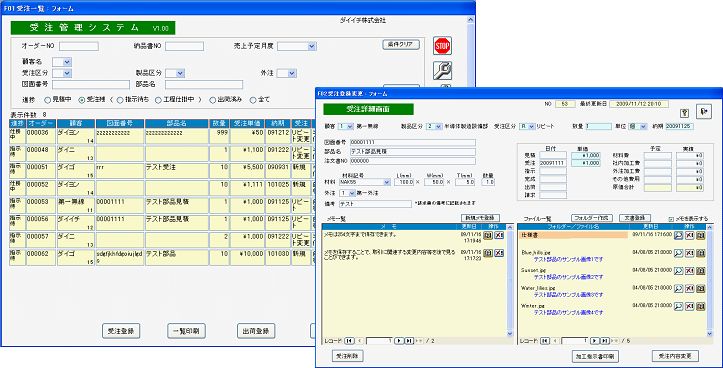Go to next record in file list
This screenshot has height=368, width=723.
tap(595, 341)
